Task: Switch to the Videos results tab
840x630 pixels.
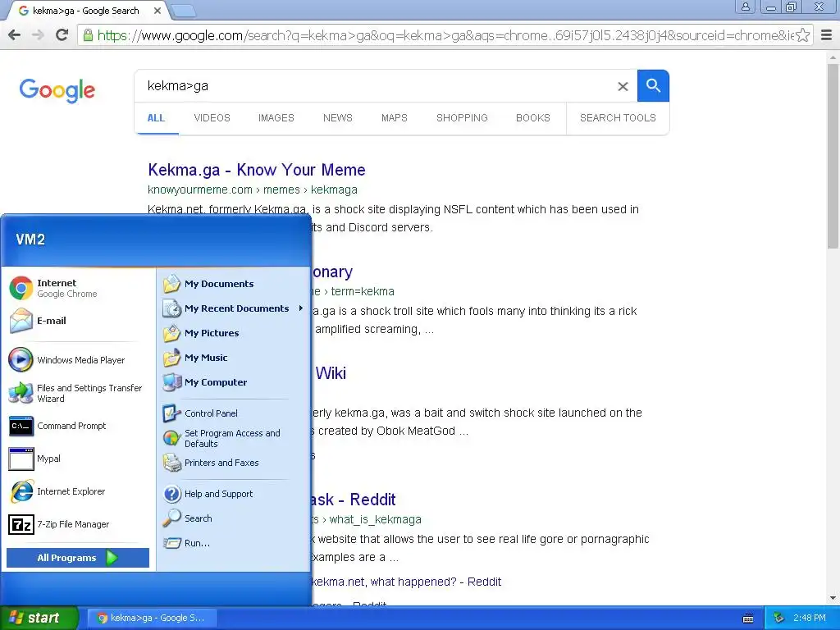Action: tap(212, 118)
